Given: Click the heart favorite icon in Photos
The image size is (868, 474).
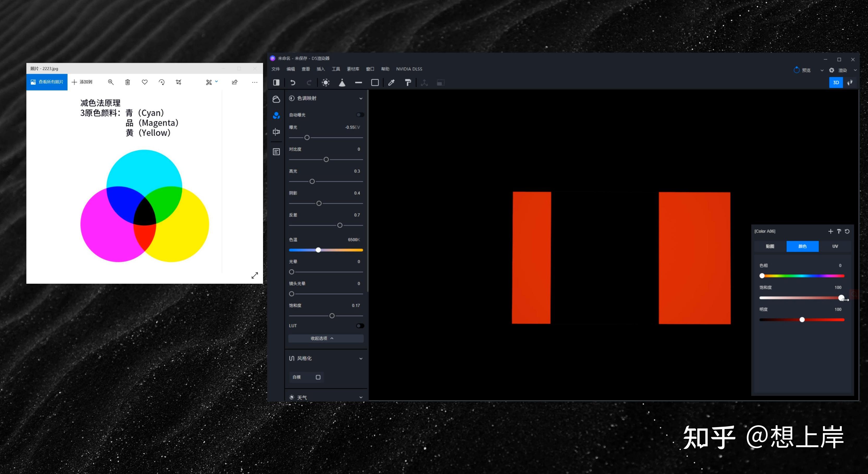Looking at the screenshot, I should point(145,82).
